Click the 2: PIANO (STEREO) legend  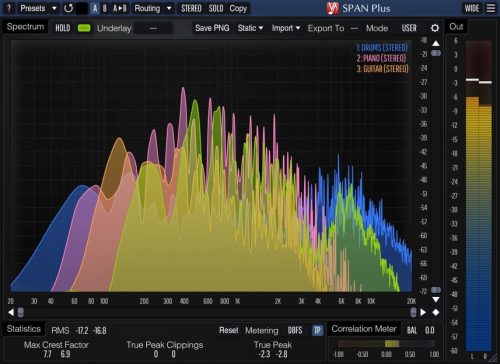pyautogui.click(x=381, y=58)
